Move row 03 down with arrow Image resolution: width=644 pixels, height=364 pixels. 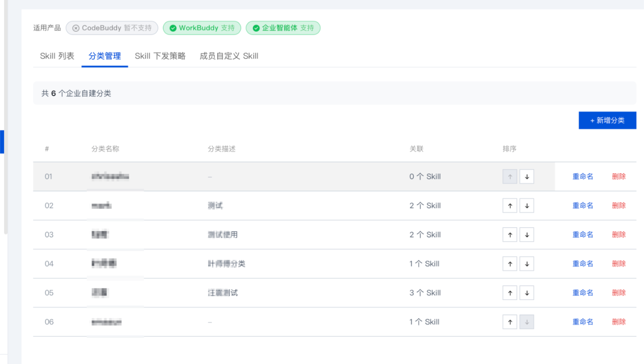(x=527, y=235)
